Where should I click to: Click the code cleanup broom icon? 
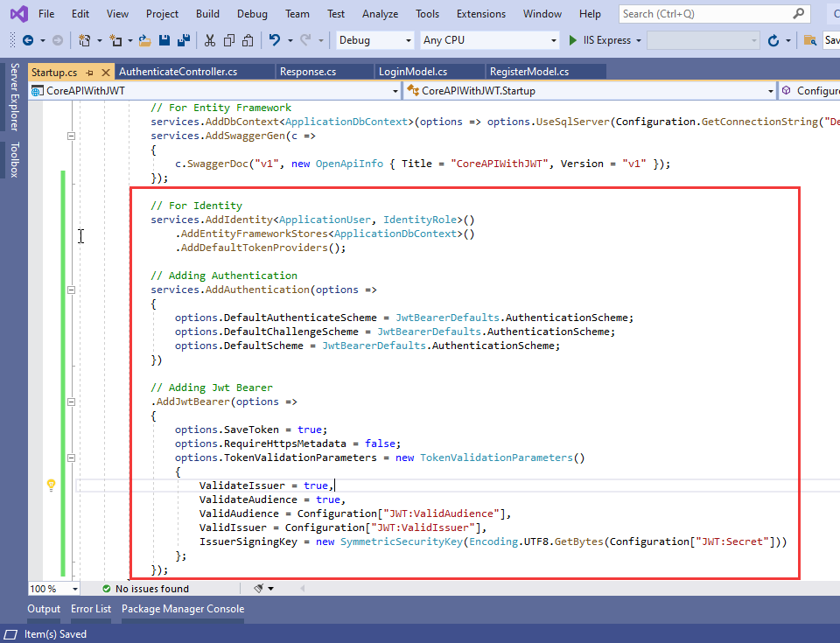pos(259,589)
